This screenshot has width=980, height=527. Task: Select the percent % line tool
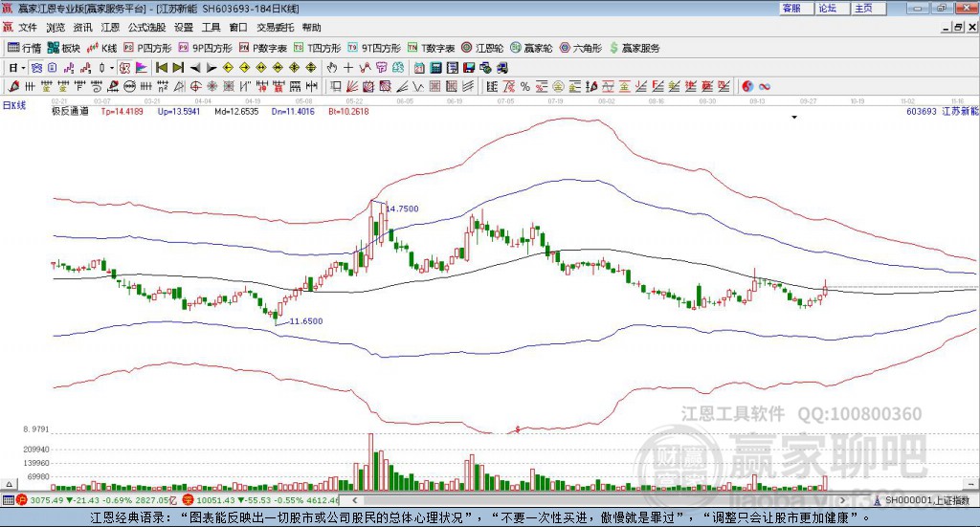point(525,86)
